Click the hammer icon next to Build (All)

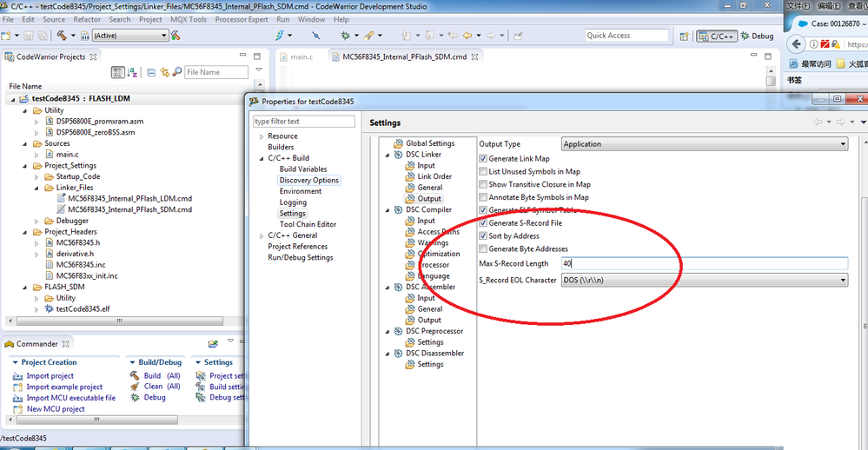135,375
